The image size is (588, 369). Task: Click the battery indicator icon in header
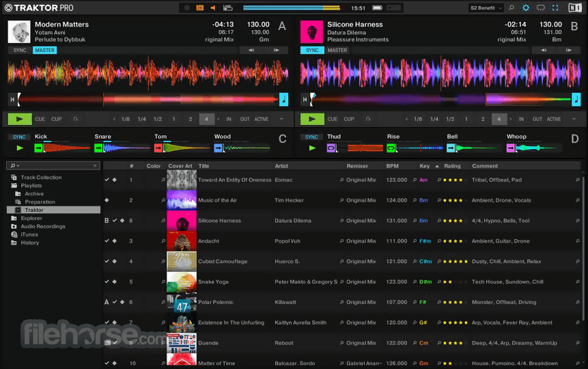377,8
